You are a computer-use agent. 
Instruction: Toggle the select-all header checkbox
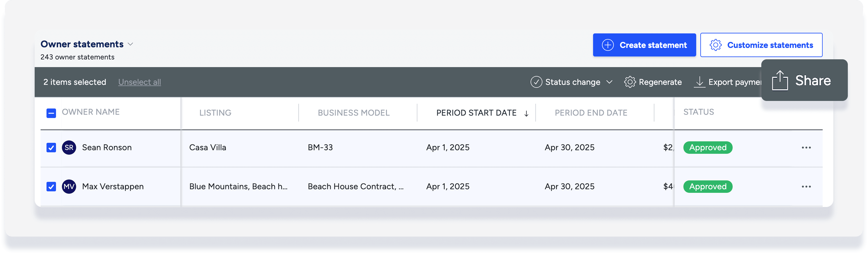pyautogui.click(x=51, y=113)
